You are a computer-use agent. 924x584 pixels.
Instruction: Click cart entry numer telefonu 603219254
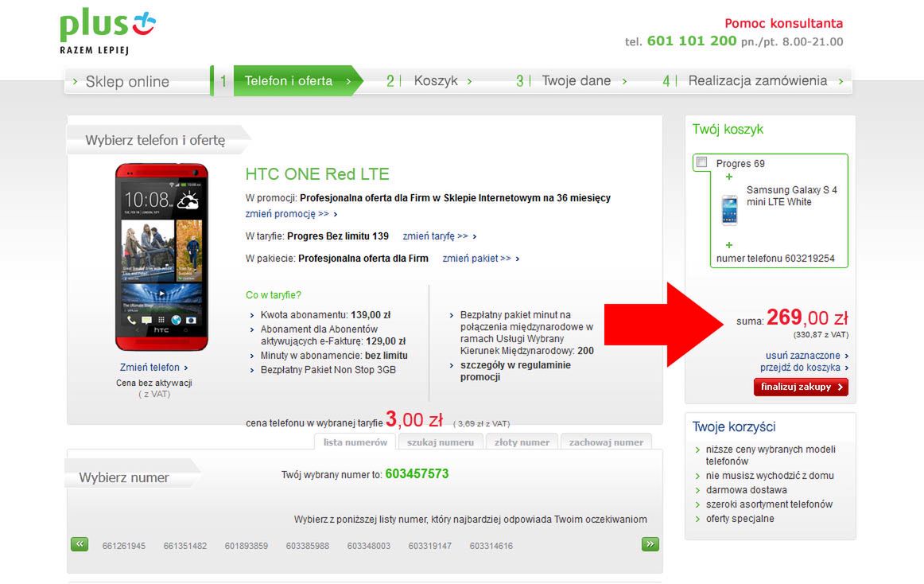(775, 259)
